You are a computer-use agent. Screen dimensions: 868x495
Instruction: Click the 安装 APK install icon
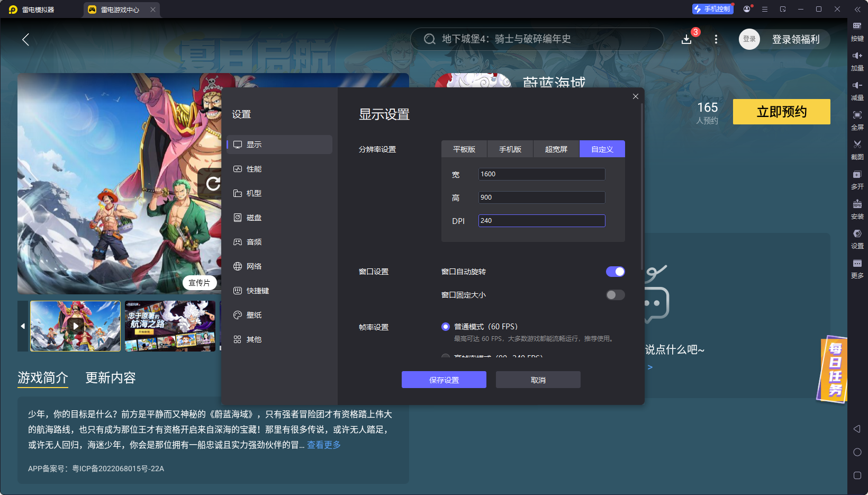pyautogui.click(x=857, y=204)
